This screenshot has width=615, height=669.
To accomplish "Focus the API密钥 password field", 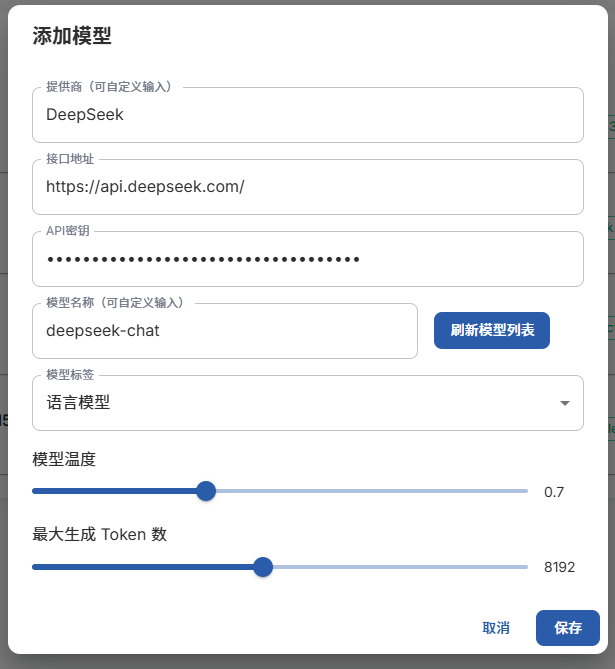I will pos(308,259).
